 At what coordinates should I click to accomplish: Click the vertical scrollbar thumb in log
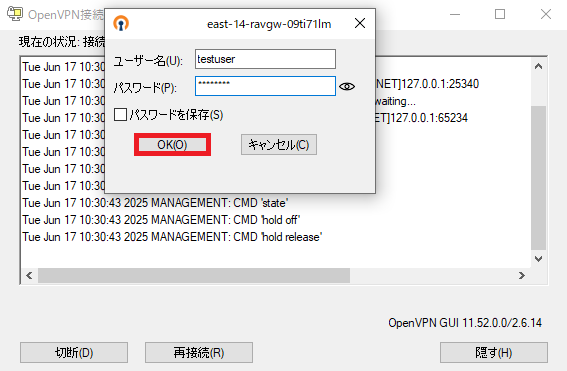pos(538,178)
